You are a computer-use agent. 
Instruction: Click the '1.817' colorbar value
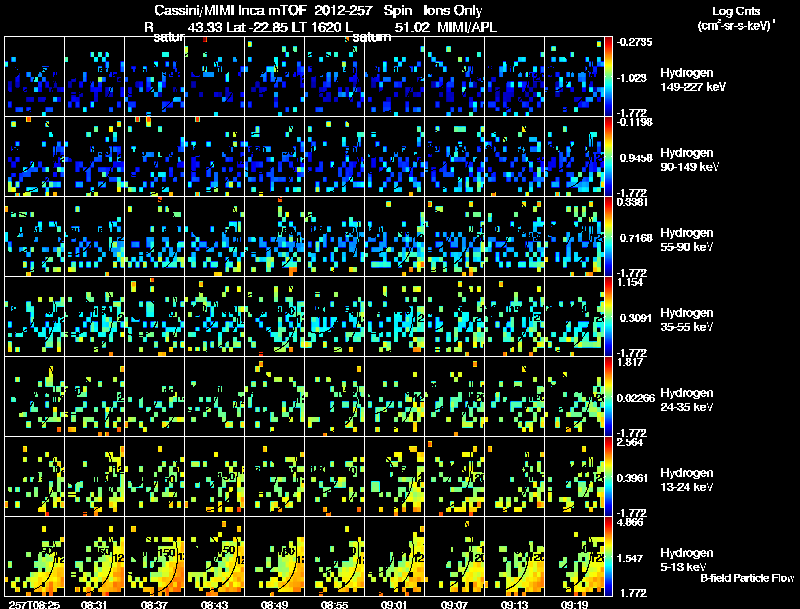click(x=630, y=362)
